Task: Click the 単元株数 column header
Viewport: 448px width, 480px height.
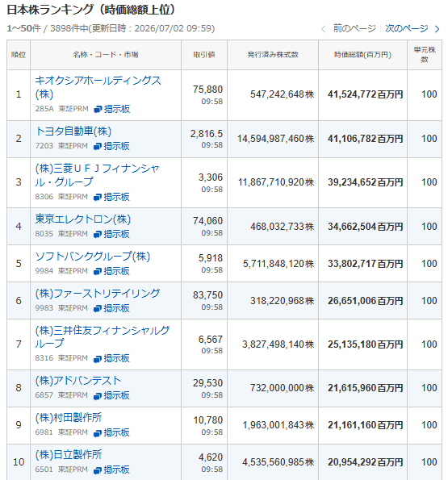Action: click(425, 55)
